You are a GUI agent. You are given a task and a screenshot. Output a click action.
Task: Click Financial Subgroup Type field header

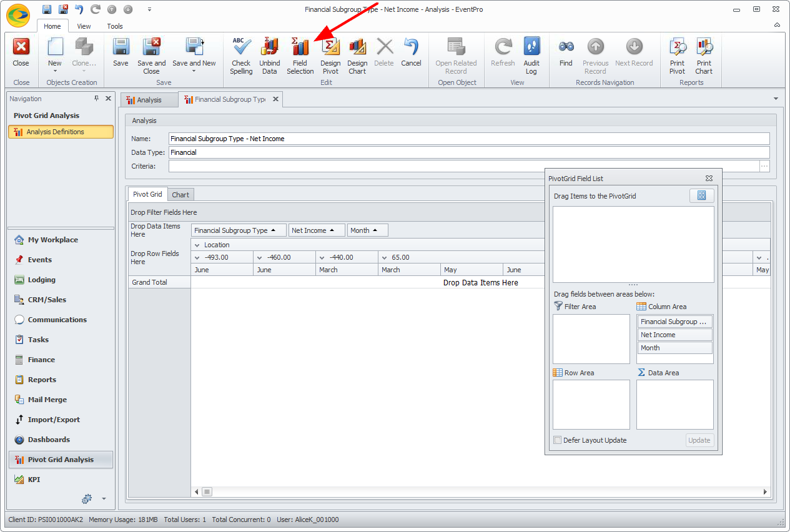click(239, 230)
